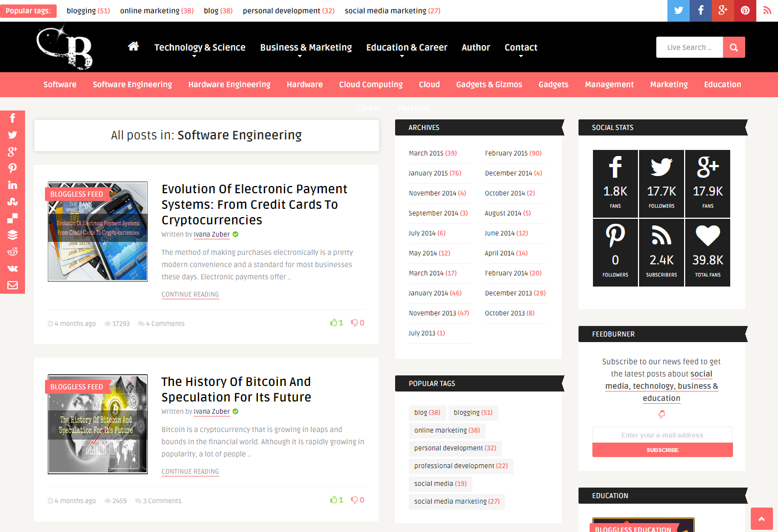778x532 pixels.
Task: Open the Facebook link in top bar
Action: pos(701,11)
